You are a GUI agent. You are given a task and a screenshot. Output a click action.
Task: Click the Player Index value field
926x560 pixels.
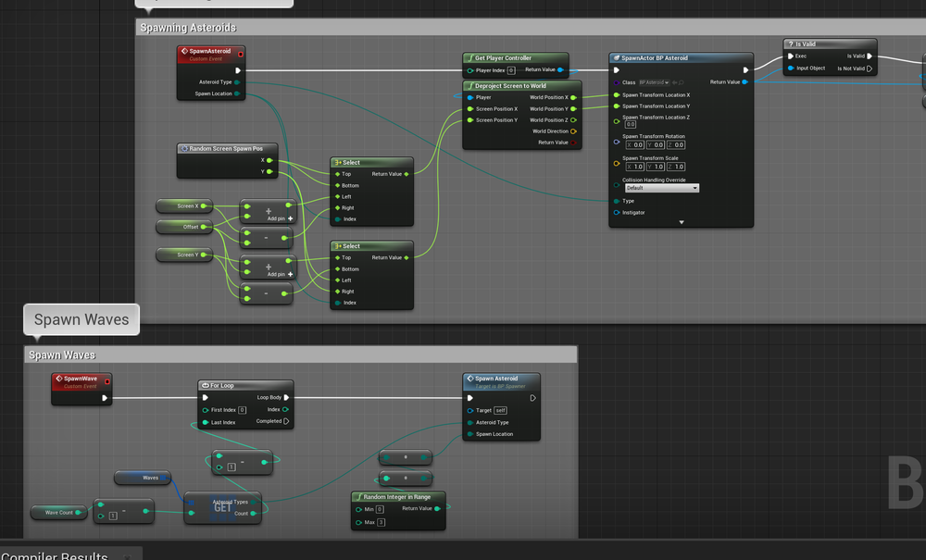tap(511, 70)
